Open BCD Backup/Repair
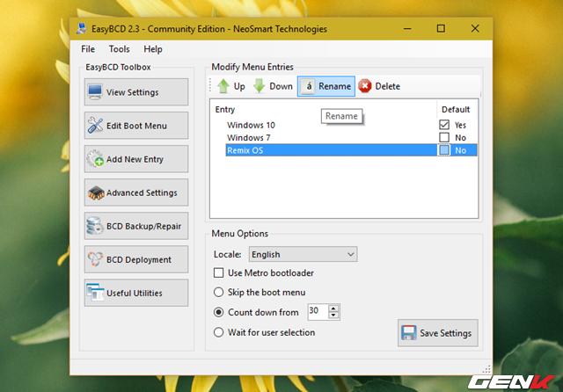The height and width of the screenshot is (392, 563). coord(135,226)
